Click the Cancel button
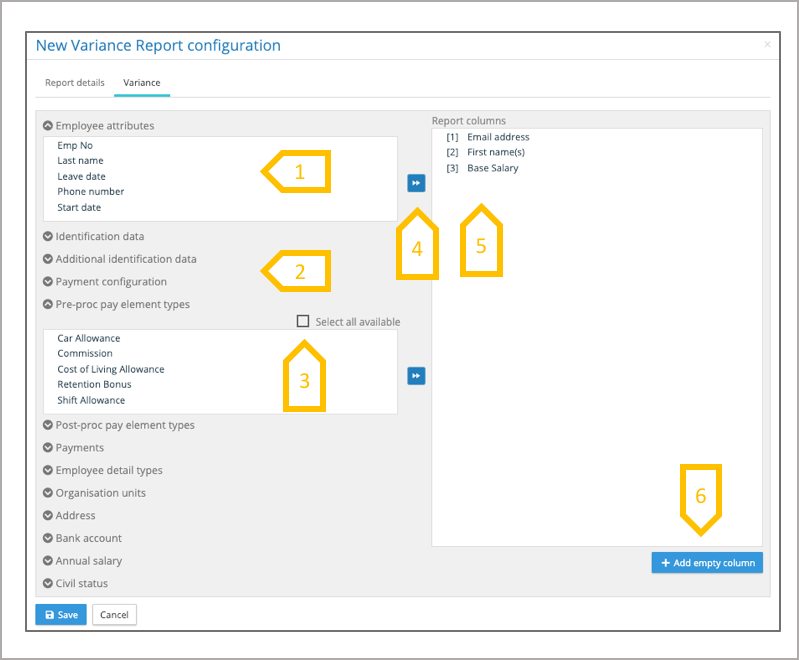The image size is (799, 660). [x=114, y=615]
